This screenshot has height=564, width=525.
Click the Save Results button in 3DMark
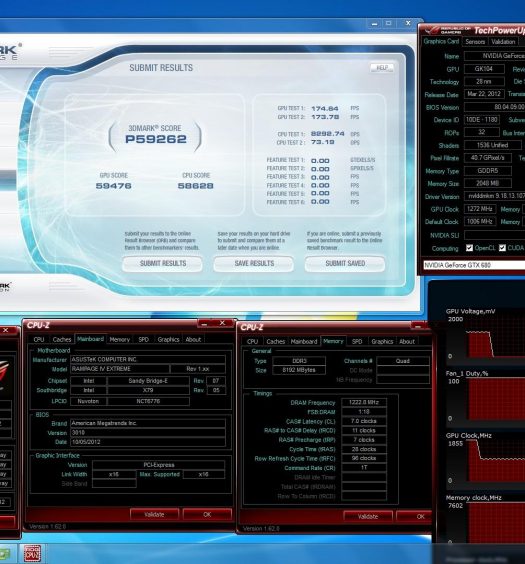[254, 264]
